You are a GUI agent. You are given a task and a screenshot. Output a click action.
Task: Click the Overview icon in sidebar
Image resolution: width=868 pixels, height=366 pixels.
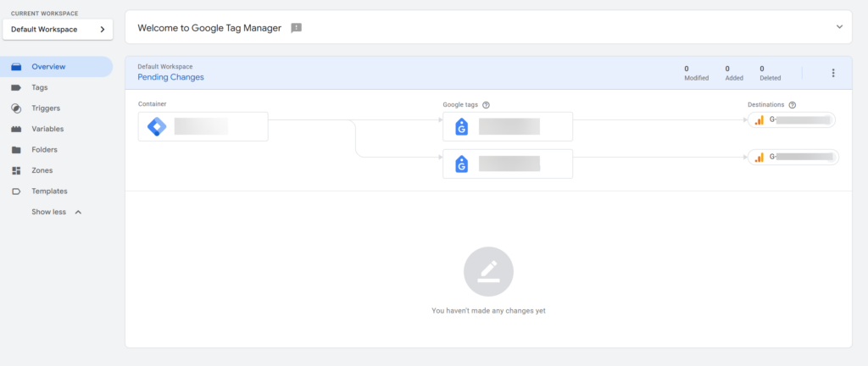(x=16, y=67)
